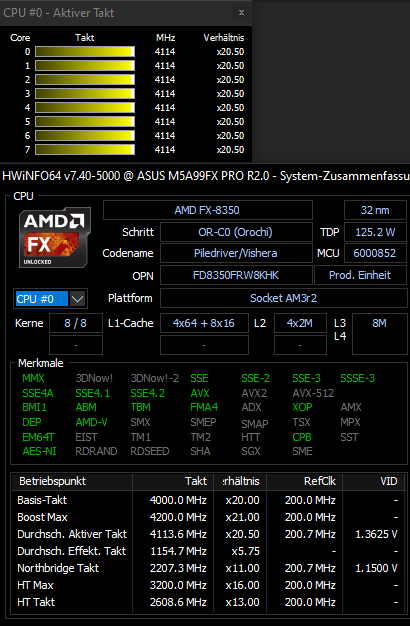The image size is (410, 626).
Task: Click the VID column header
Action: 374,481
